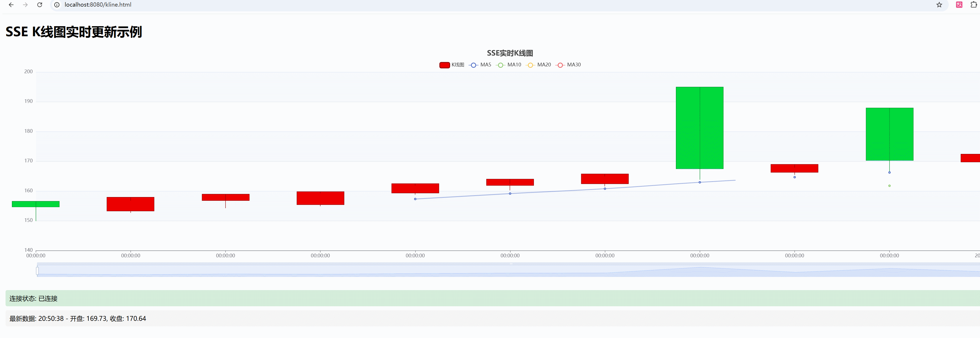
Task: Click the second tall green candlestick
Action: coord(889,134)
